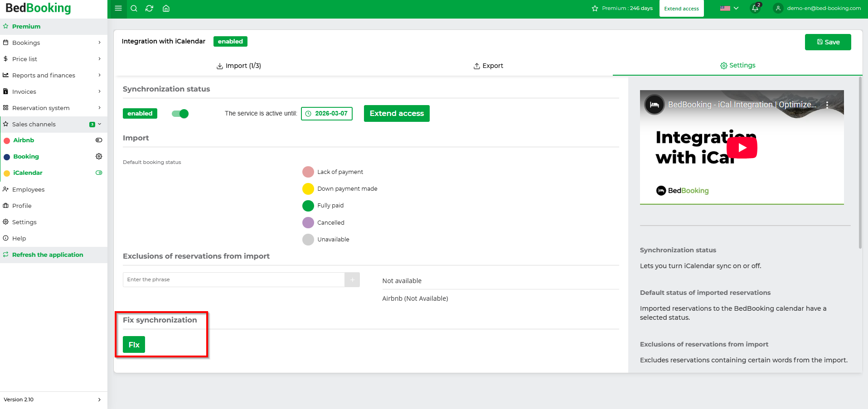The height and width of the screenshot is (409, 868).
Task: Select Fully paid status
Action: tap(308, 206)
